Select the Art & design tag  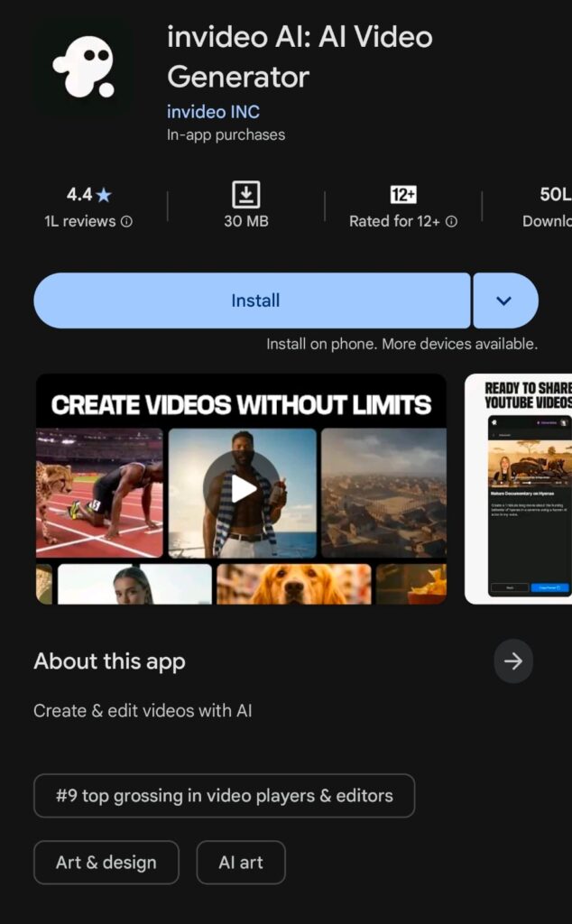(106, 863)
